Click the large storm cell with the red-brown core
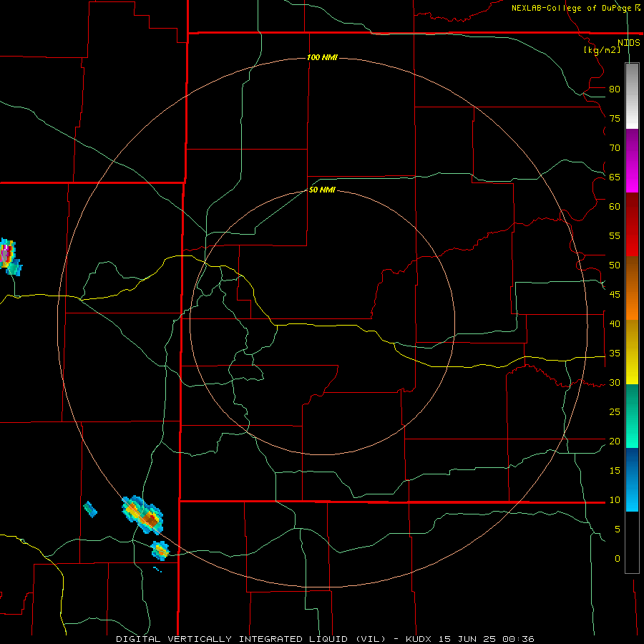The height and width of the screenshot is (644, 644). click(x=142, y=514)
